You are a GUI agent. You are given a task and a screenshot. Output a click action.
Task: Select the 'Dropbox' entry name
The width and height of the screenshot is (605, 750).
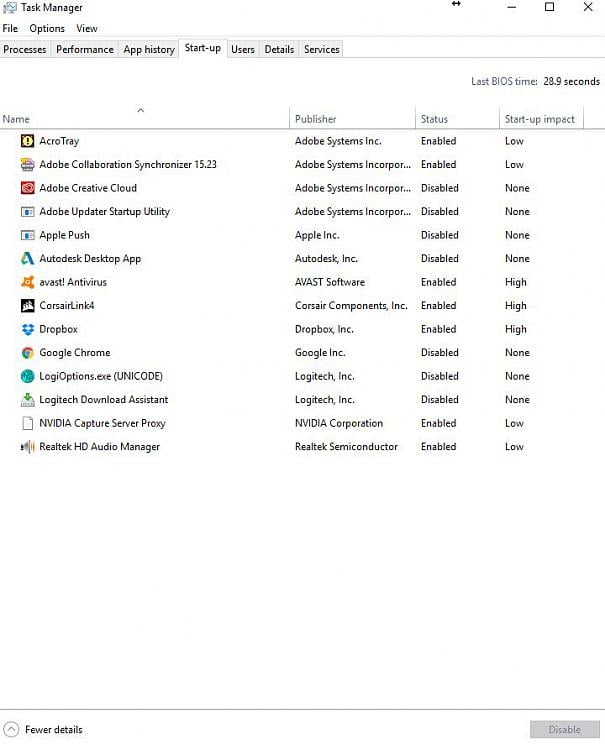coord(58,329)
